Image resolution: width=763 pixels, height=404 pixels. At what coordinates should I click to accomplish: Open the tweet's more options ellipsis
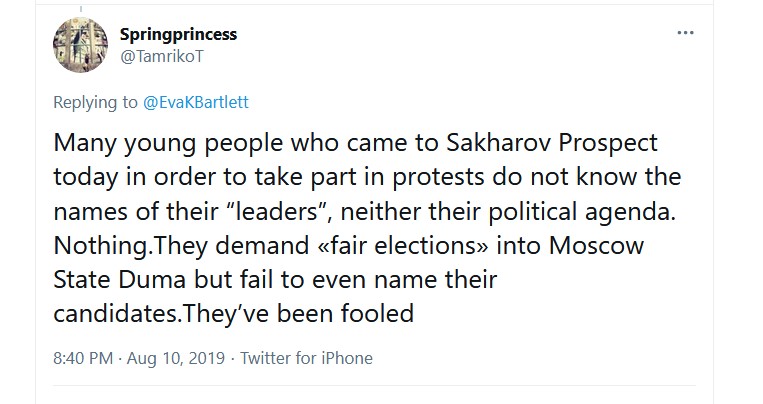685,33
